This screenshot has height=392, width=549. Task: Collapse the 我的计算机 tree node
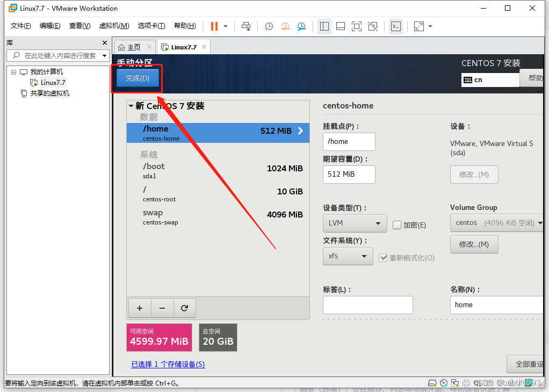tap(13, 72)
